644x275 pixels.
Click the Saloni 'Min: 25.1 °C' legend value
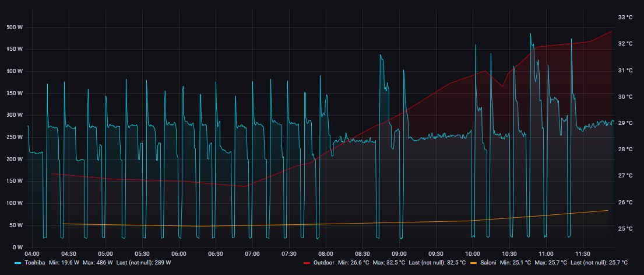516,263
